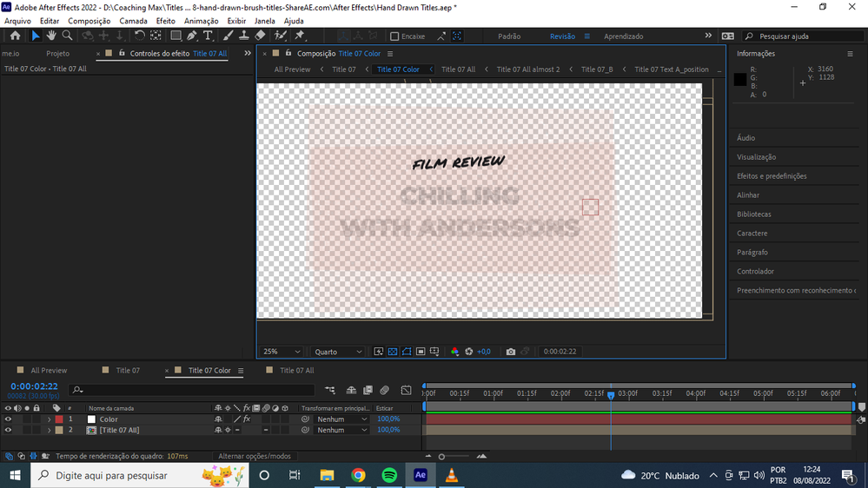The width and height of the screenshot is (868, 488).
Task: Open the Composição menu
Action: click(x=89, y=21)
